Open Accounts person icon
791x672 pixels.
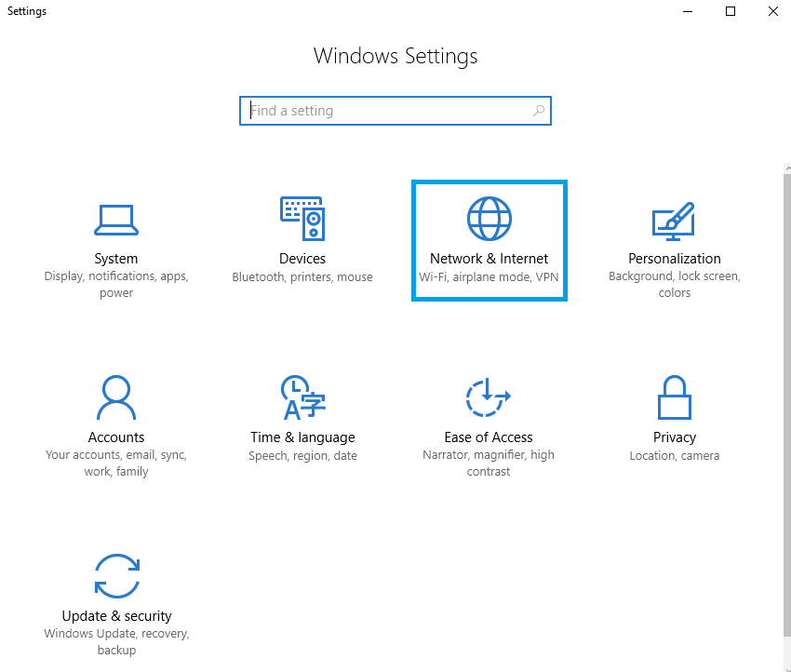[116, 397]
